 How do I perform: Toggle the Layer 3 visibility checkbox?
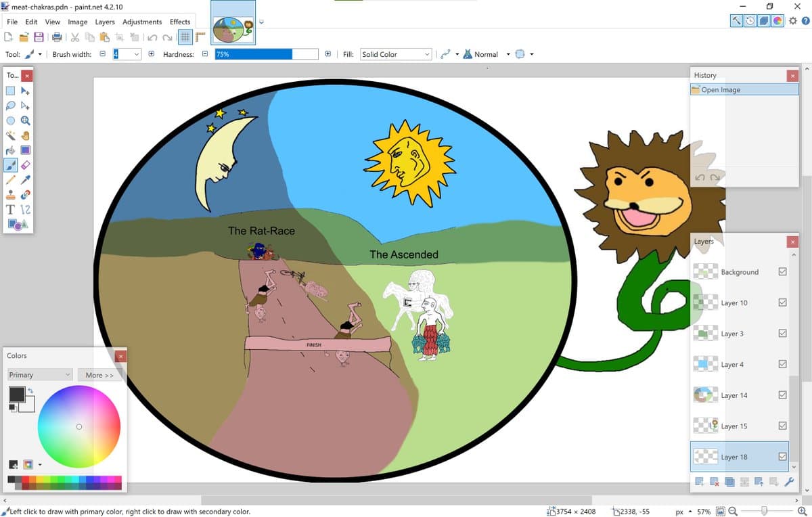pos(782,334)
